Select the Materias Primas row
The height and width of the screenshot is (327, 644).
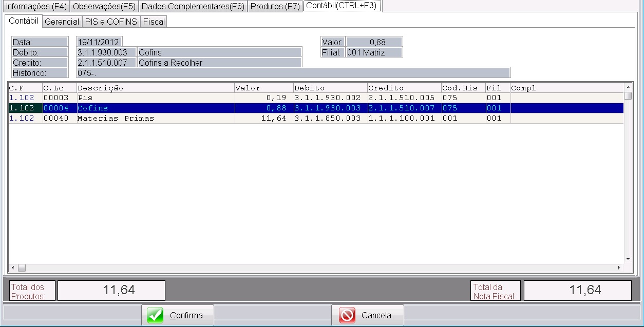(154, 118)
